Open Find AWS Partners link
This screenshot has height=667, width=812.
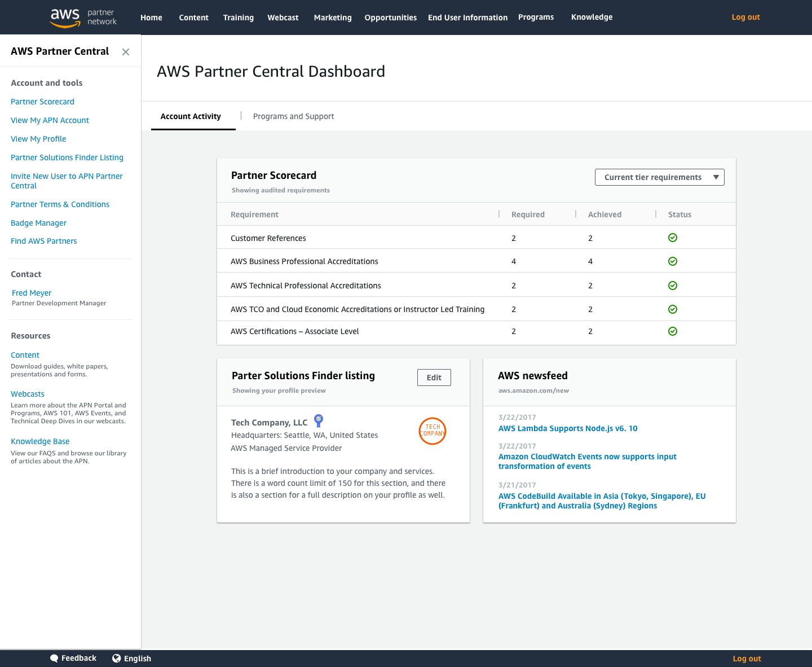click(x=43, y=241)
